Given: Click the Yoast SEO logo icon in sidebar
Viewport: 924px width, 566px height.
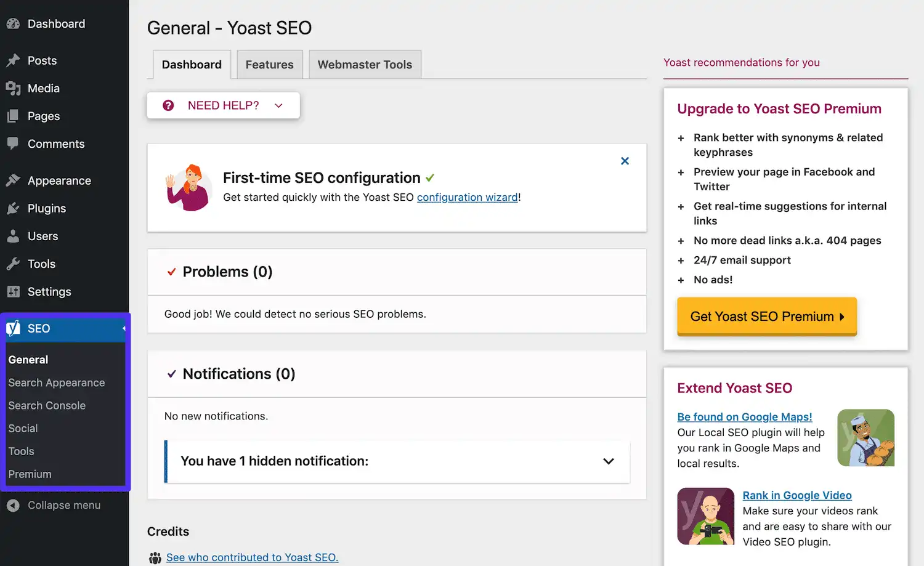Looking at the screenshot, I should (12, 328).
